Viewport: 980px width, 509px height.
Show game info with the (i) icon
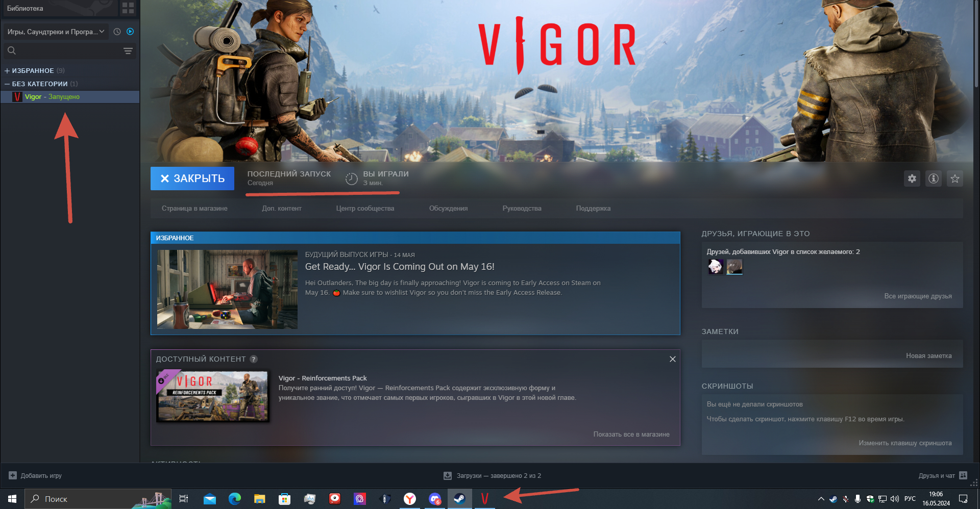pyautogui.click(x=933, y=179)
